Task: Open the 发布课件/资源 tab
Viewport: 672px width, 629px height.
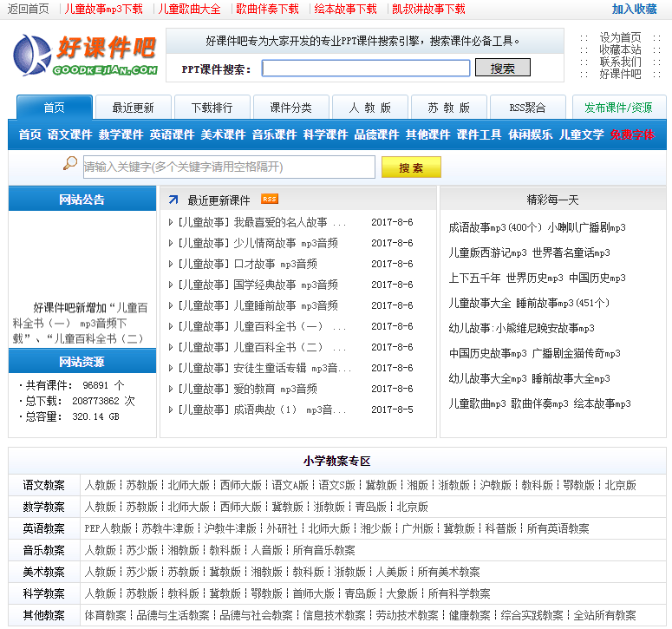Action: coord(618,108)
